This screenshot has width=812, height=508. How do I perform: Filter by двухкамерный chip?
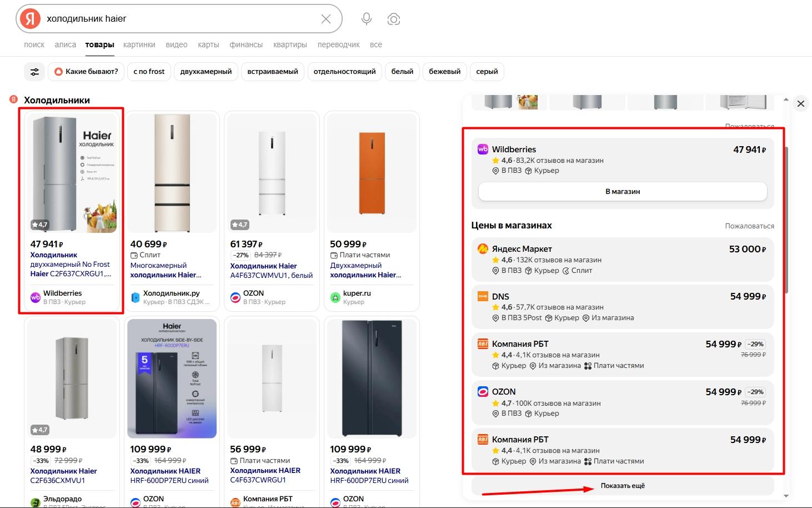pyautogui.click(x=206, y=72)
